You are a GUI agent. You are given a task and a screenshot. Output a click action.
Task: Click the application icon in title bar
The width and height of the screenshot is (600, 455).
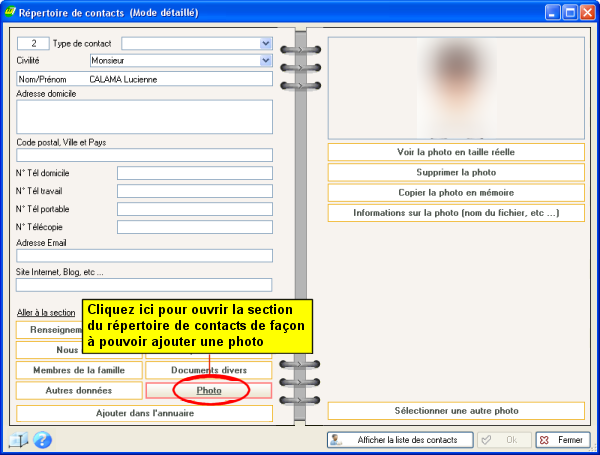12,12
